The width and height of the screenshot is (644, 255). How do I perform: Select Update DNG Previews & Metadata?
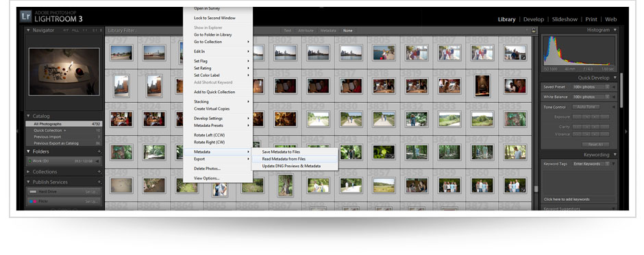pos(295,166)
